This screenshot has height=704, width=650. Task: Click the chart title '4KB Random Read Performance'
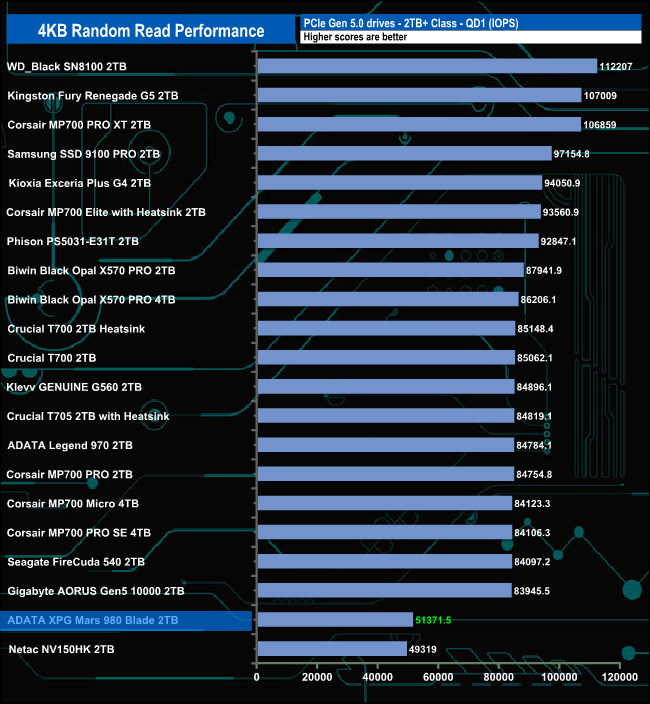pos(151,31)
